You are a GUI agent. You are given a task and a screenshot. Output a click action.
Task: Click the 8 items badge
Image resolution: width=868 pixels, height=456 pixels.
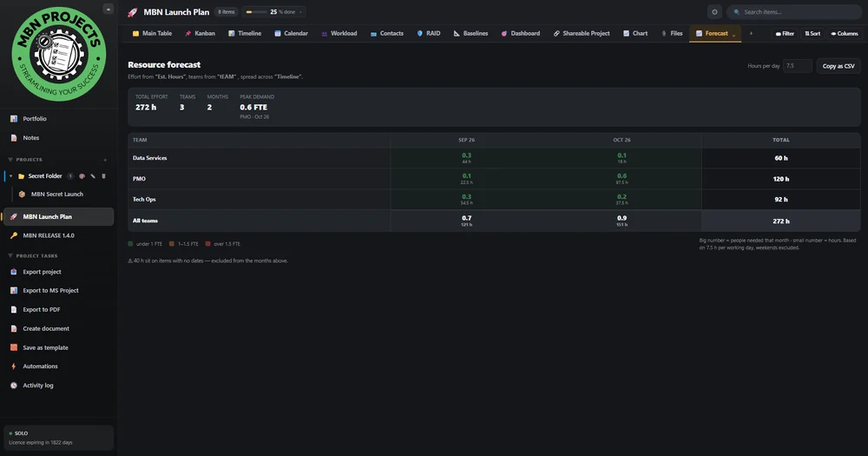coord(226,11)
